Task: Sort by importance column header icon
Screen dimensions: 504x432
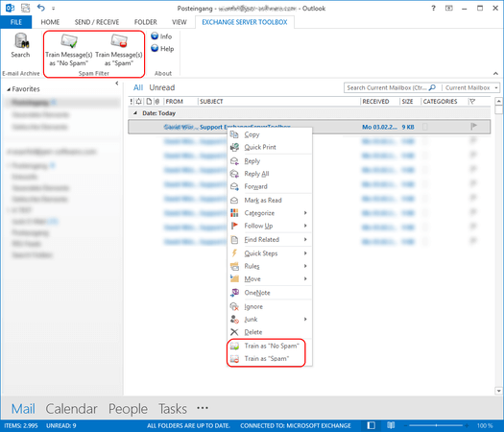Action: (132, 102)
